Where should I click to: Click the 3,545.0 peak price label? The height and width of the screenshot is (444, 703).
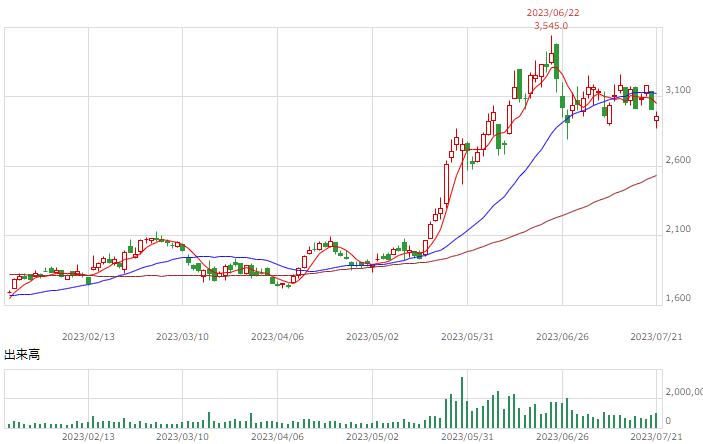[x=551, y=26]
